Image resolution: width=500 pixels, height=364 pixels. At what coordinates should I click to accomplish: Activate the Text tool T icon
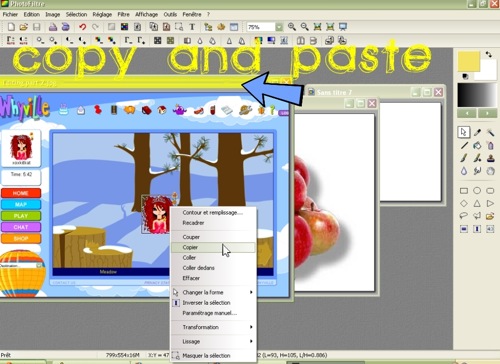click(x=192, y=27)
